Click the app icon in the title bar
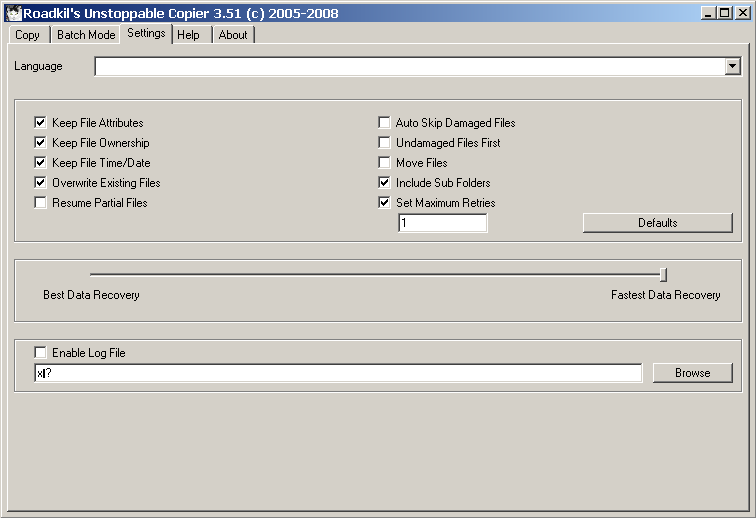 coord(14,13)
